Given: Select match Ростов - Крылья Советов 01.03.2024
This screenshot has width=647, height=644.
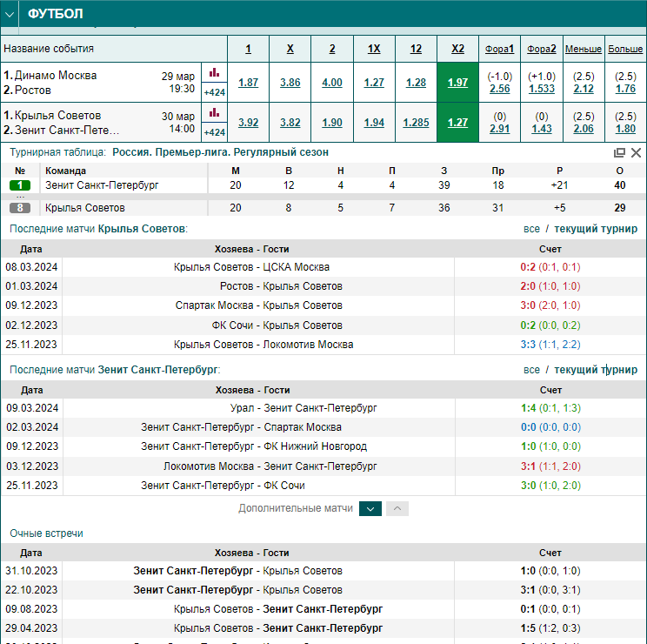Looking at the screenshot, I should pos(281,286).
